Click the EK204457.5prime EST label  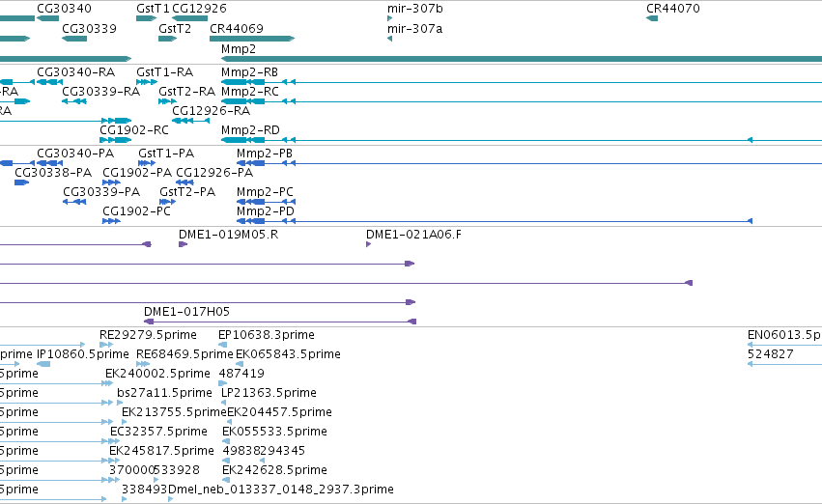coord(279,412)
